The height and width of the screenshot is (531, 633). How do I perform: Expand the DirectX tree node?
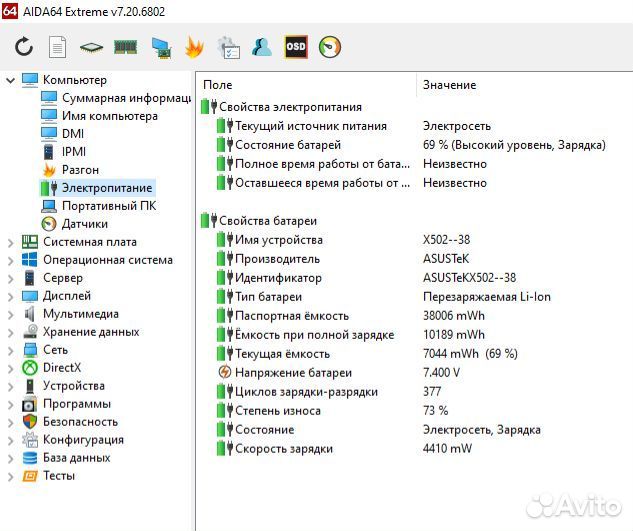pyautogui.click(x=11, y=368)
